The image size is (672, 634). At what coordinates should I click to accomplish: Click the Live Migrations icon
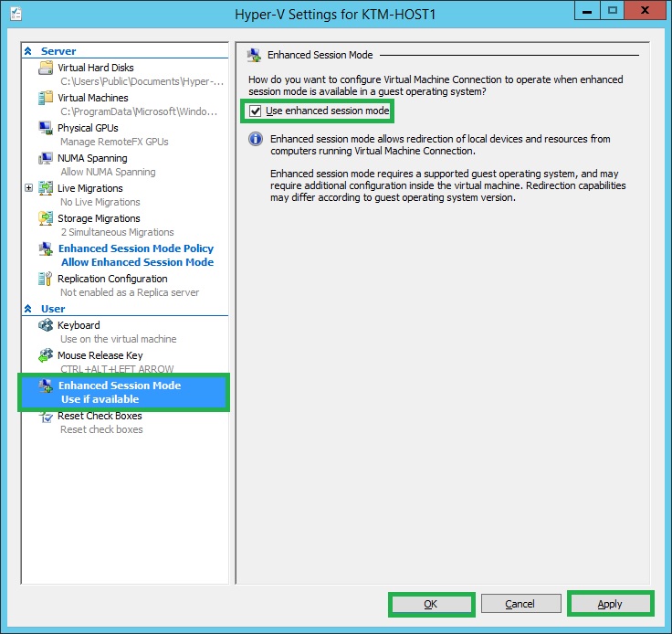[46, 188]
